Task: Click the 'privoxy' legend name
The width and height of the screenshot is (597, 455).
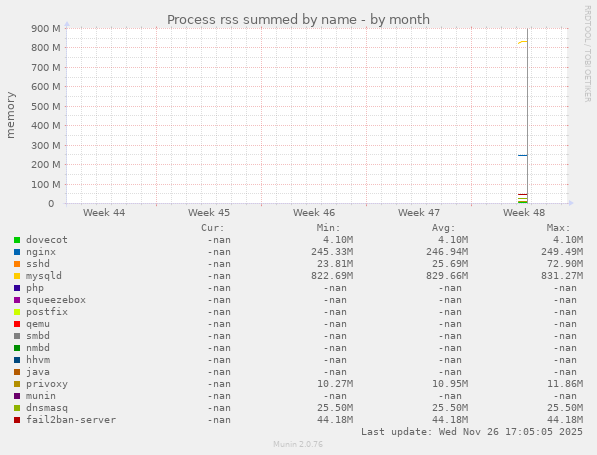Action: coord(47,384)
